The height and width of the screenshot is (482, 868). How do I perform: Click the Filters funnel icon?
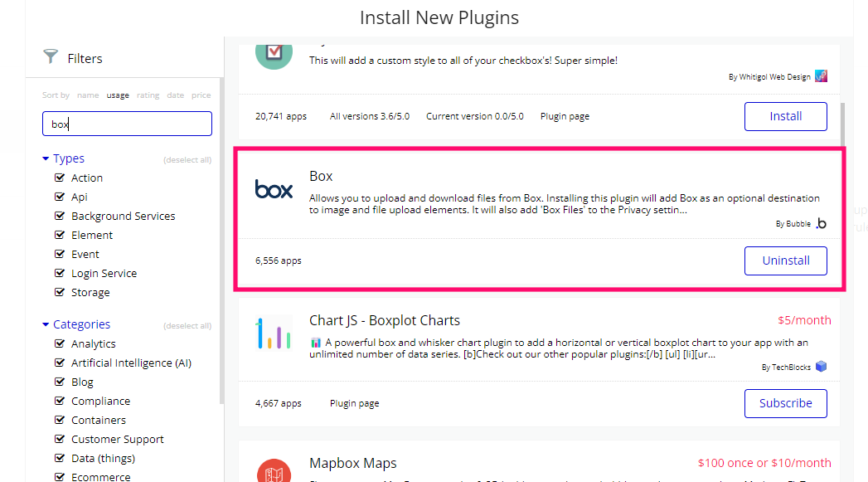(x=51, y=56)
